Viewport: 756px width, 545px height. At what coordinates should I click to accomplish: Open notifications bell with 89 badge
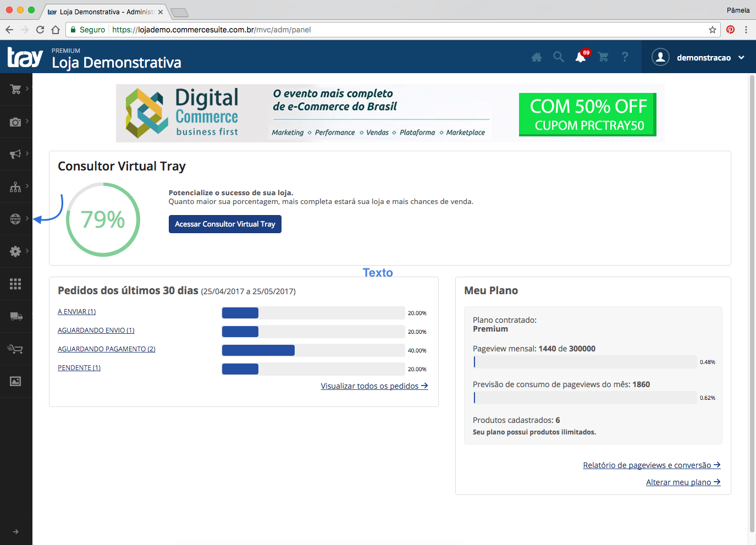click(581, 57)
